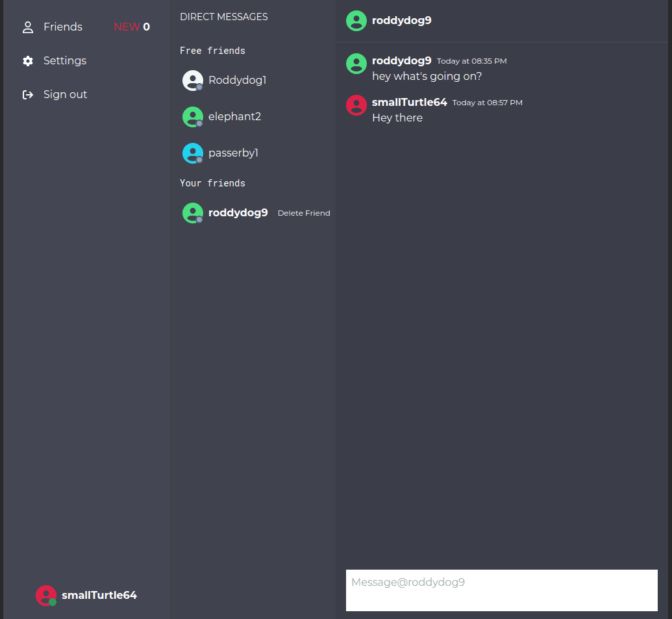
Task: Click the 'hey what's going on?' message
Action: pyautogui.click(x=427, y=76)
